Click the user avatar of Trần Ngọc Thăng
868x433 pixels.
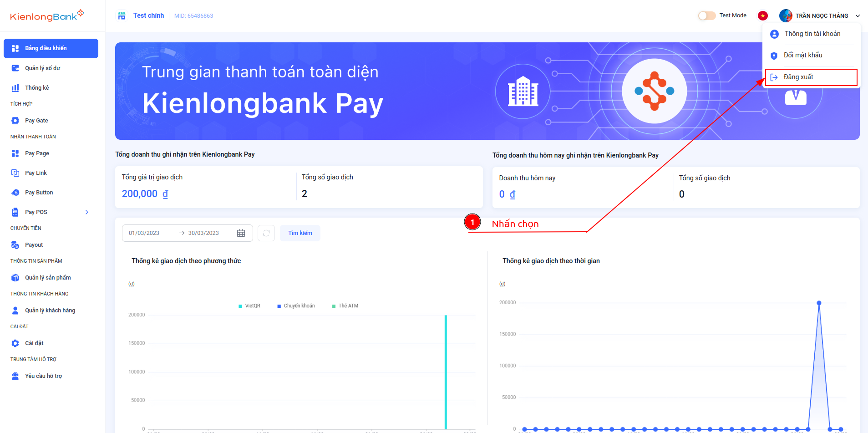pyautogui.click(x=786, y=16)
